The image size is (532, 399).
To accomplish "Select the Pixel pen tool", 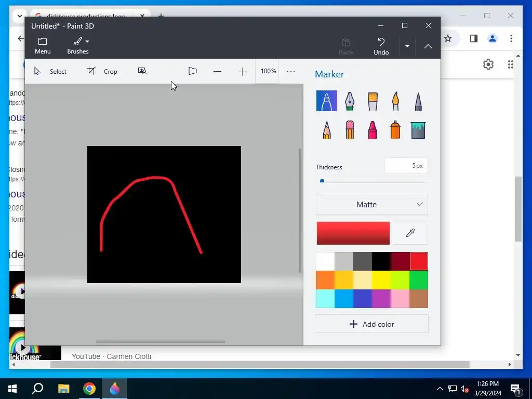I will 418,101.
